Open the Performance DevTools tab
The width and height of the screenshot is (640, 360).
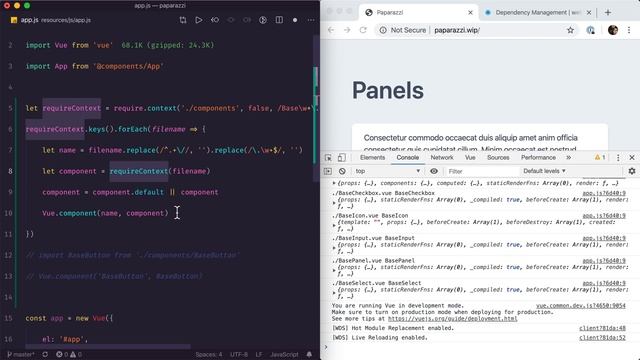pyautogui.click(x=538, y=158)
